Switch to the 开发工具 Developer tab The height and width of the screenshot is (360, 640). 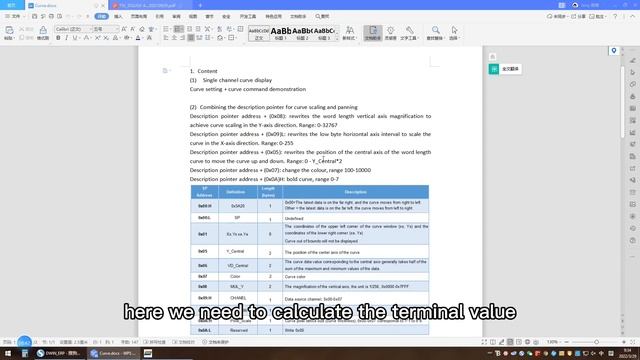pyautogui.click(x=248, y=16)
